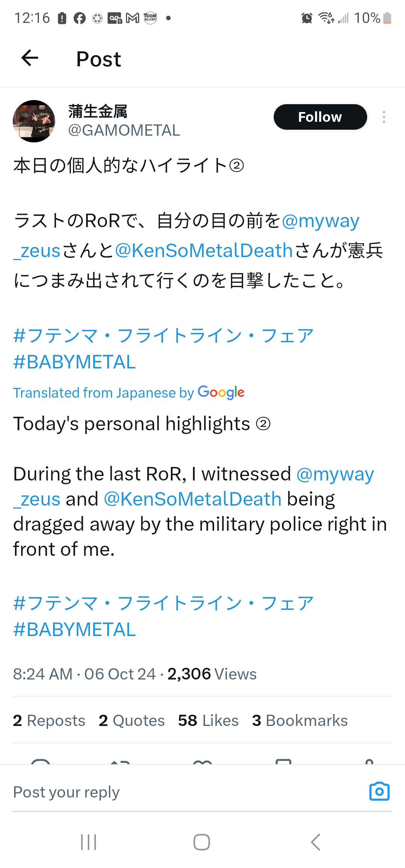
Task: Follow the @GAMOMETAL account
Action: tap(320, 117)
